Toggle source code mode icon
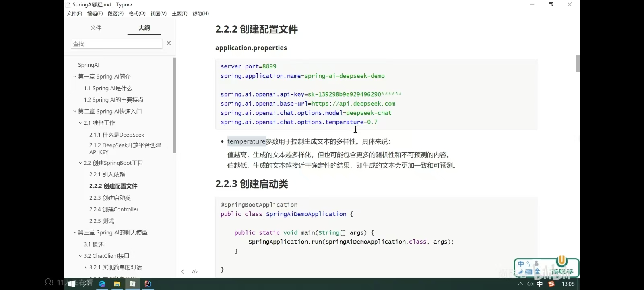This screenshot has height=290, width=644. (195, 272)
